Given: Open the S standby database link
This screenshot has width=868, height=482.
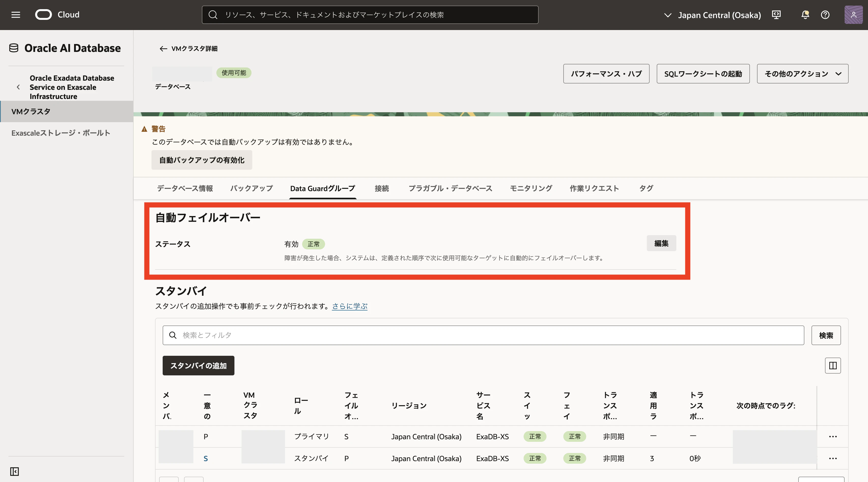Looking at the screenshot, I should click(205, 458).
